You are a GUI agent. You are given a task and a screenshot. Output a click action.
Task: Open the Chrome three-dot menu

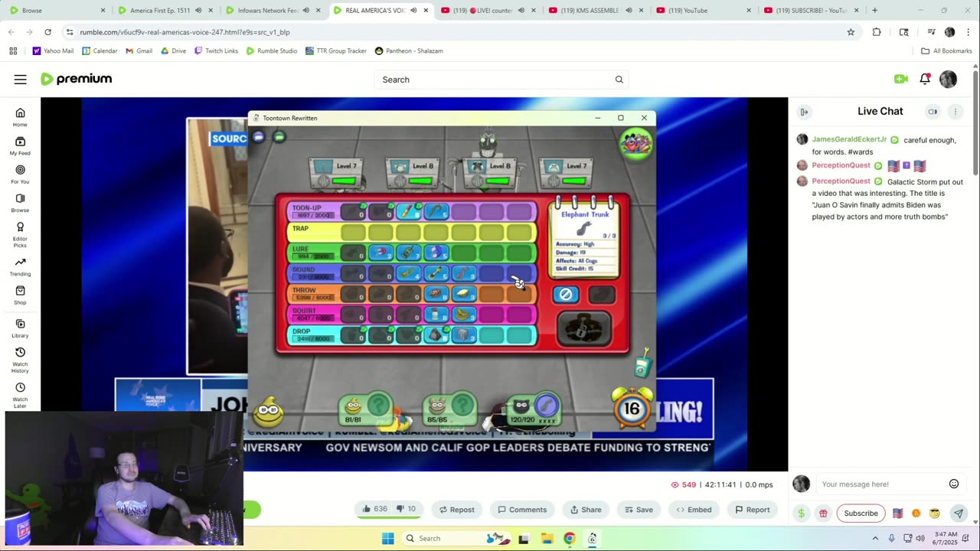point(967,32)
